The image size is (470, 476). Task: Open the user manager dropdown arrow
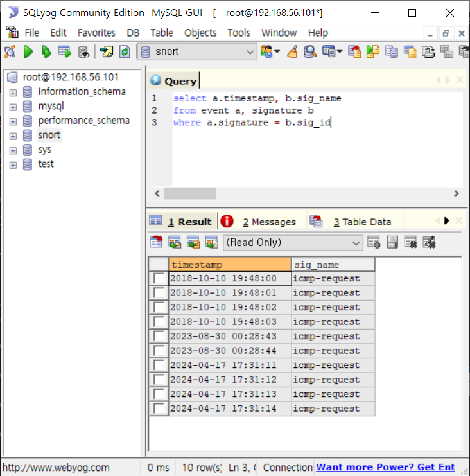[x=277, y=51]
